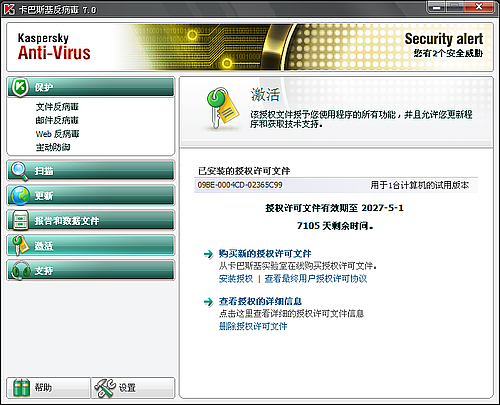Screen dimensions: 500x405
Task: Click the 购买新的授权许可文件 link
Action: pyautogui.click(x=265, y=254)
